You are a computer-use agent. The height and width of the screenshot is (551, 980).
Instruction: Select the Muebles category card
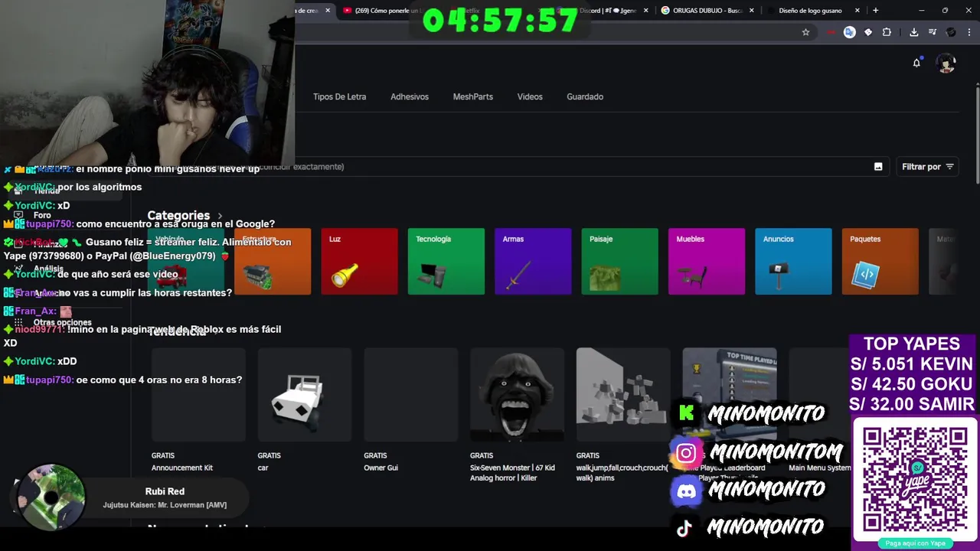(707, 261)
